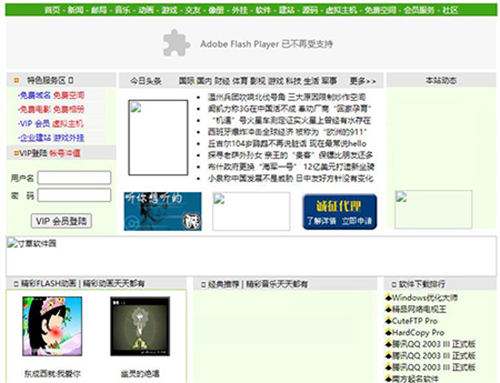Open the blue 听你想听的 music banner
The image size is (500, 383).
point(163,211)
